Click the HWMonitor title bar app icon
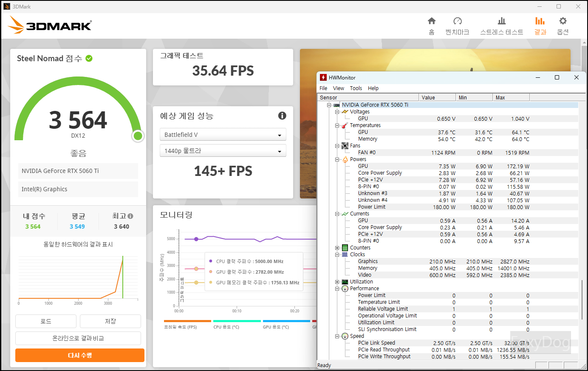The image size is (588, 371). 323,77
